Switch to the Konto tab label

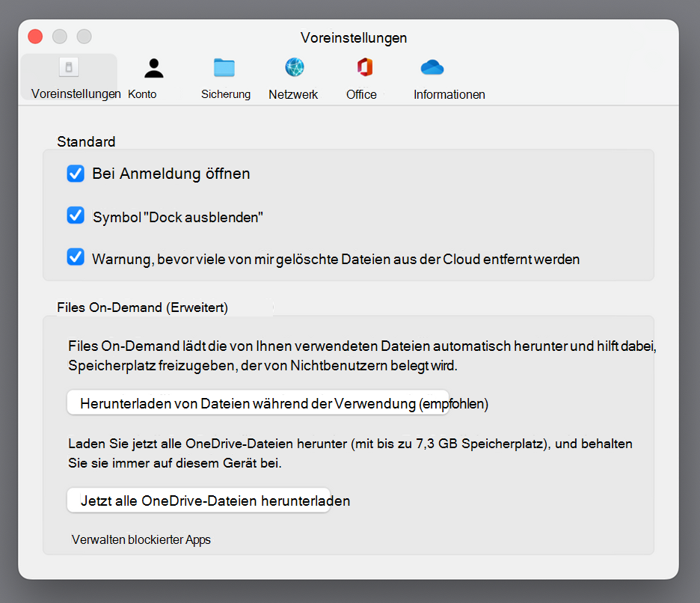tap(142, 94)
